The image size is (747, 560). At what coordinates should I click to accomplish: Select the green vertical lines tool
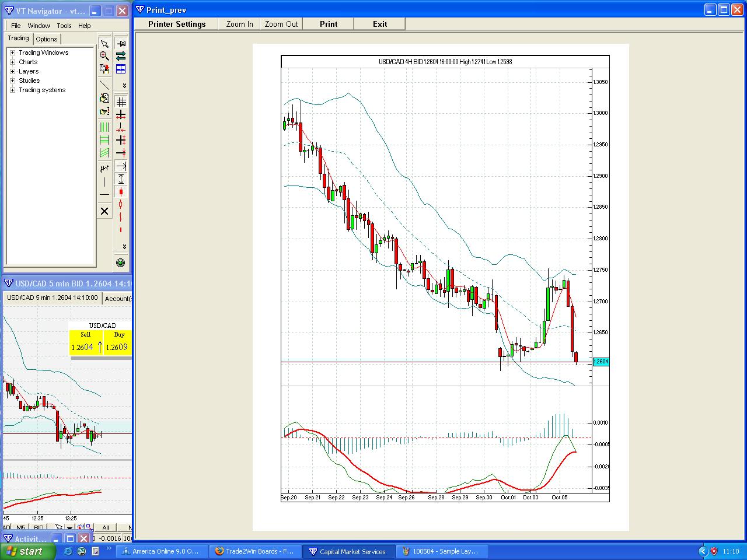click(x=104, y=127)
